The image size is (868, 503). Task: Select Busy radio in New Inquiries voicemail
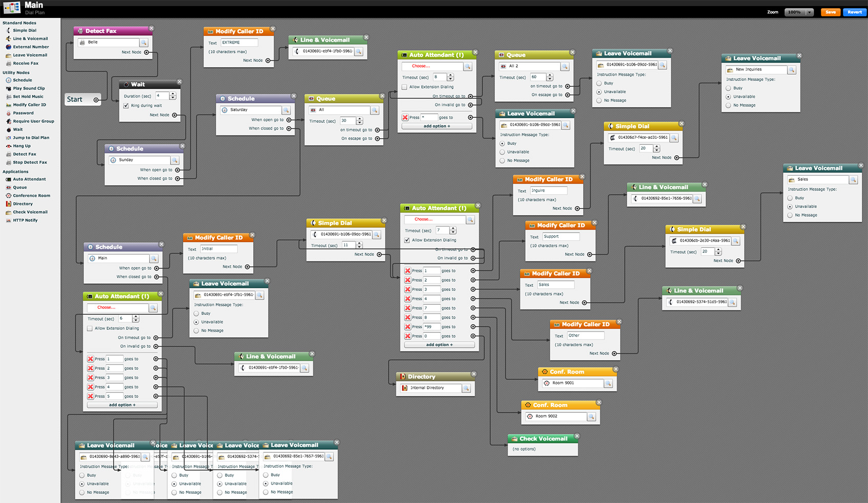728,88
